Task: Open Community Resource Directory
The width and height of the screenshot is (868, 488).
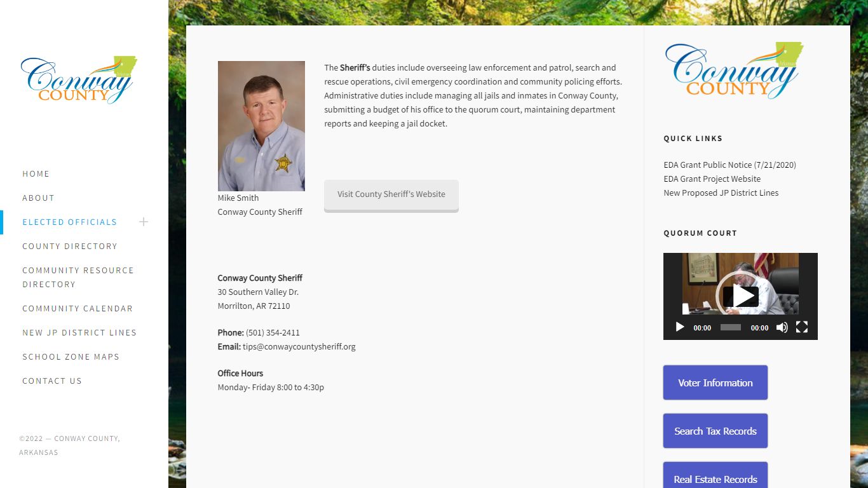Action: (x=78, y=277)
